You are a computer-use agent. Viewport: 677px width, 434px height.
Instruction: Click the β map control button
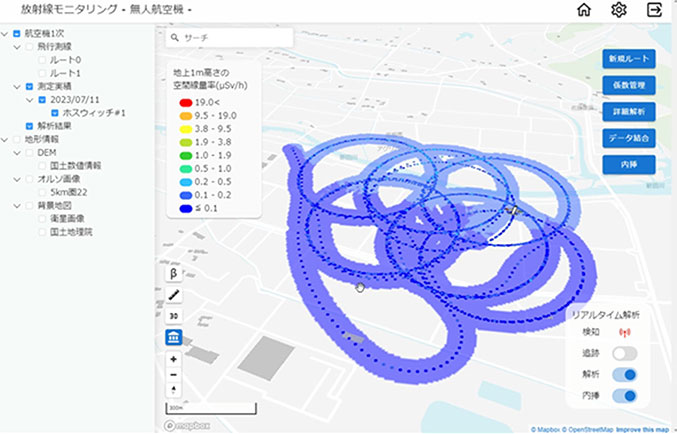pyautogui.click(x=173, y=273)
